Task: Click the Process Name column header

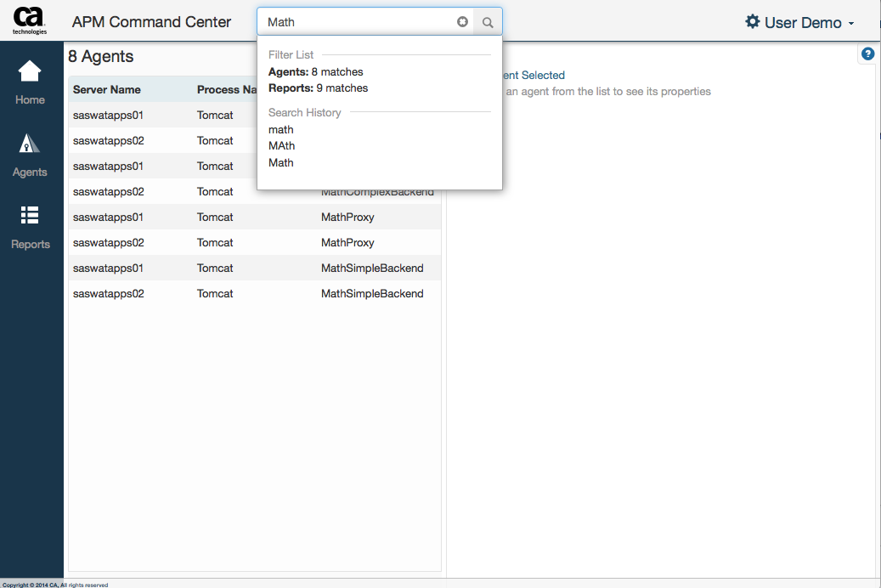Action: pos(227,90)
